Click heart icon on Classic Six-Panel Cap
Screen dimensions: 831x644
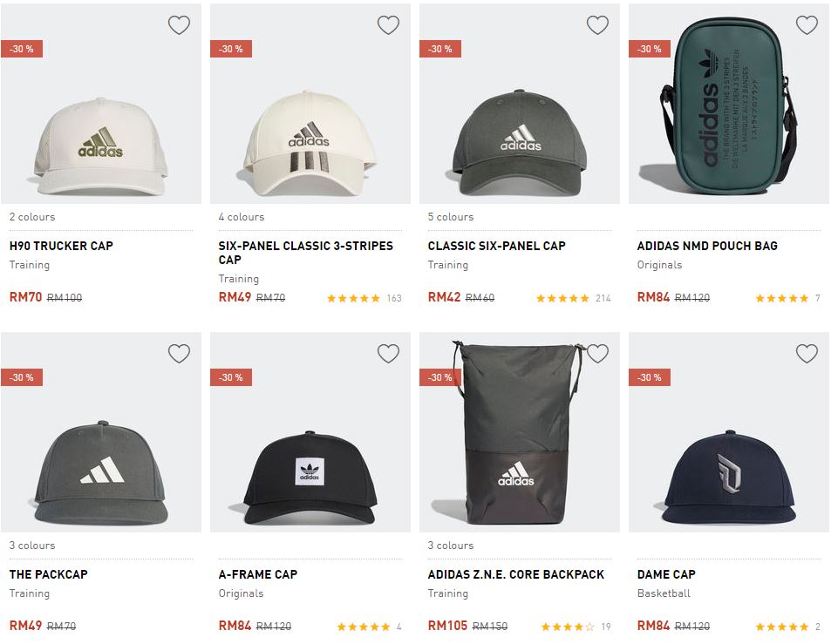597,25
